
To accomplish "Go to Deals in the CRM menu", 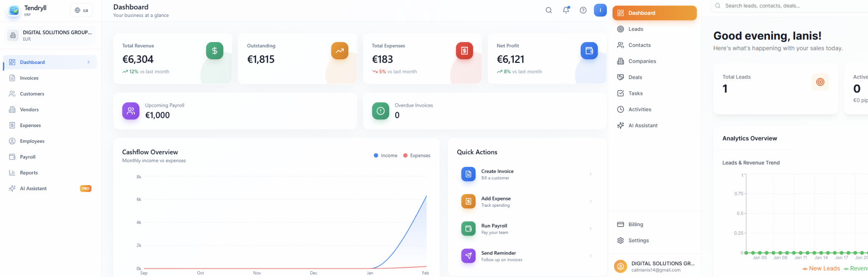I will tap(635, 77).
